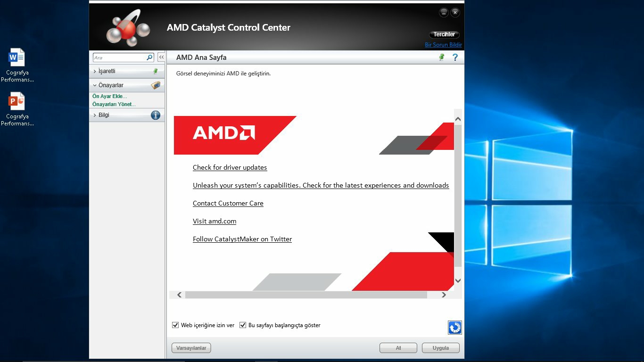Click the vertical scrollbar down arrow
644x362 pixels.
click(x=458, y=280)
